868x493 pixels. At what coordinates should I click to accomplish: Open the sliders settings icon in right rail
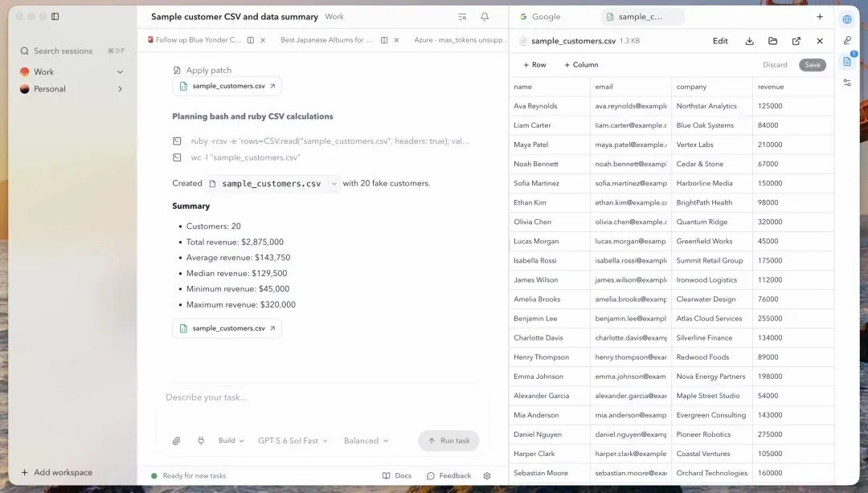pos(847,83)
